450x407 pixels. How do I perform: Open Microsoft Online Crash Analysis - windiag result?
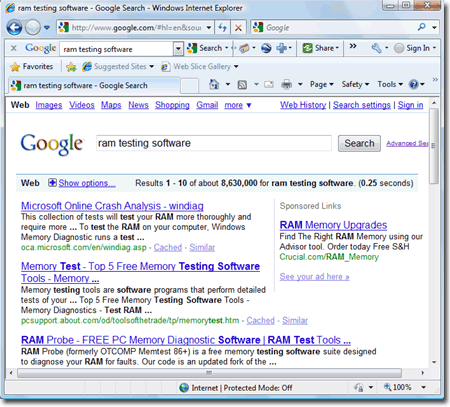click(x=112, y=206)
